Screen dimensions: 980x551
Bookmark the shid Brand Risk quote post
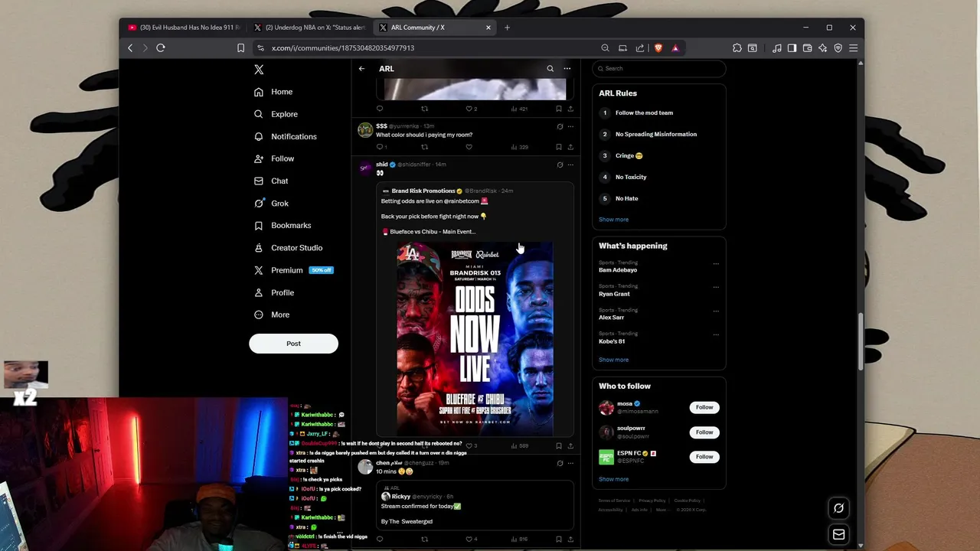(559, 445)
